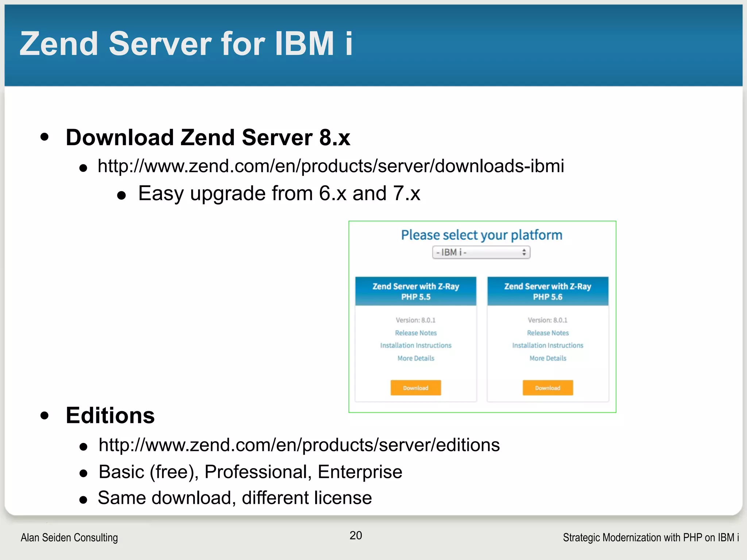Click 'Same download, different license' line
747x560 pixels.
pyautogui.click(x=235, y=498)
